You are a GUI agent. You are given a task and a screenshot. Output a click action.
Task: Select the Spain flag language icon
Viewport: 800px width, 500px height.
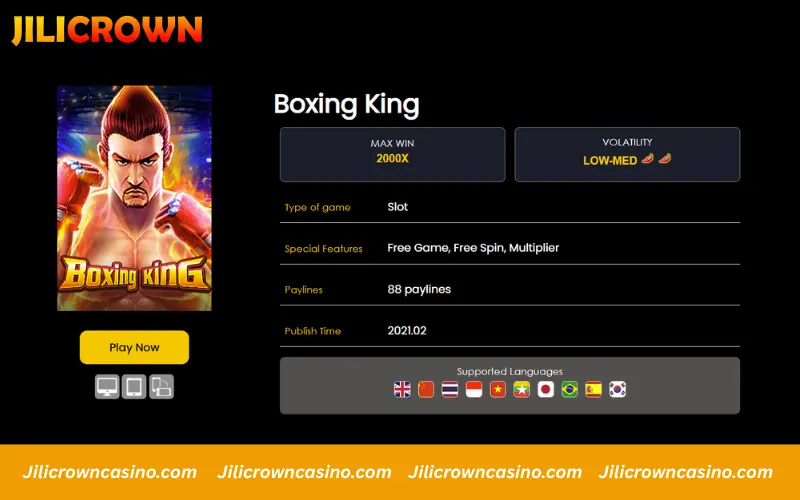(593, 389)
